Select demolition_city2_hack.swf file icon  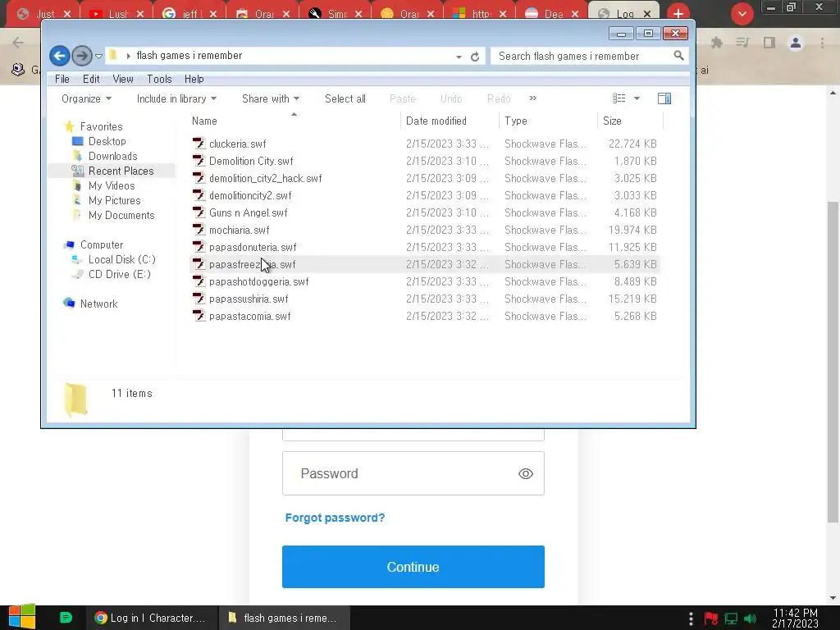(x=199, y=178)
